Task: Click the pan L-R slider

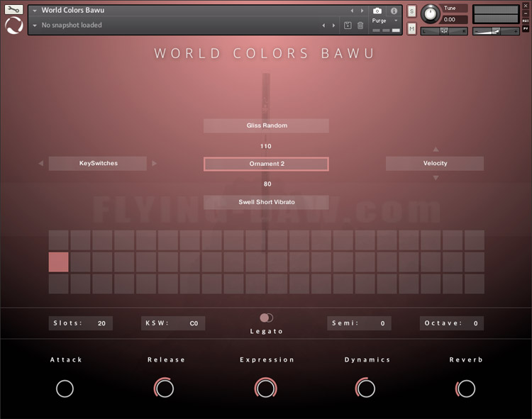Action: (x=444, y=31)
